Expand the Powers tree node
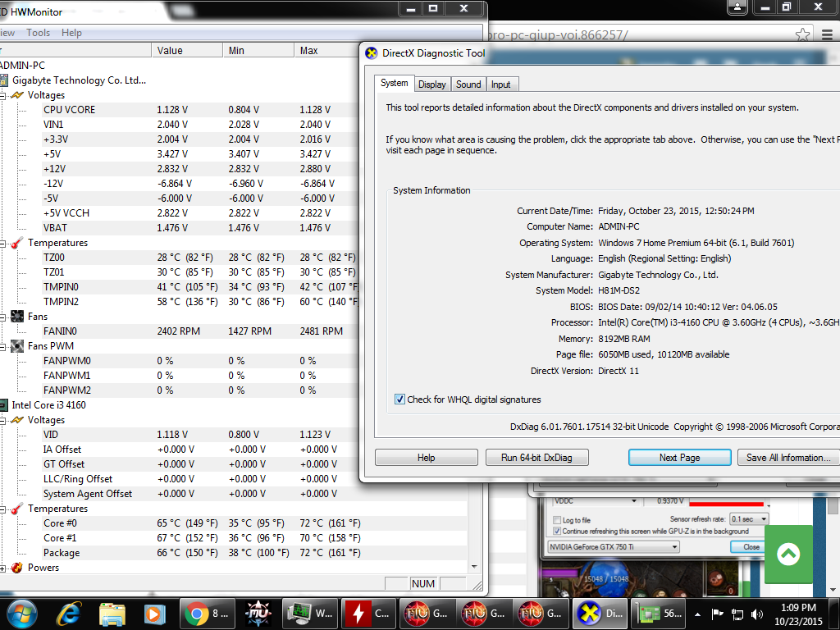840x630 pixels. click(3, 568)
